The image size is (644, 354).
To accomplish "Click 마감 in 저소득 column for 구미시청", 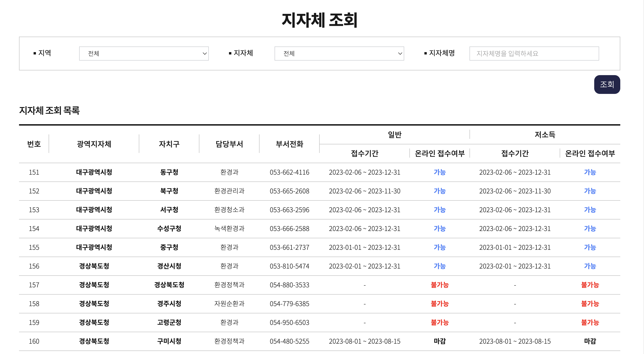I will [x=590, y=341].
